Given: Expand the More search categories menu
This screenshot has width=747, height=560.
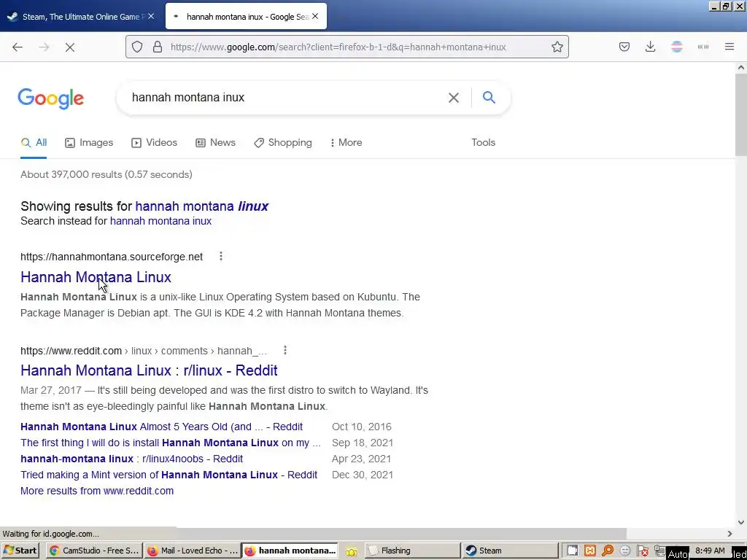Looking at the screenshot, I should point(347,142).
